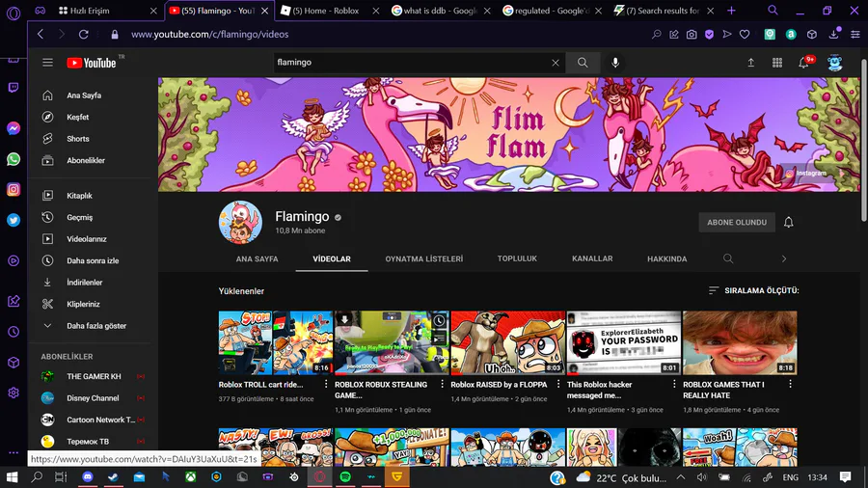Open Discord from the taskbar
The image size is (868, 488).
88,477
